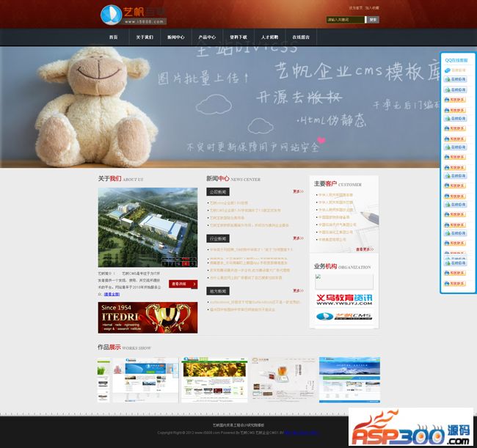Click the 加入收藏 link in the header
Screen dimensions: 477x448
click(372, 8)
